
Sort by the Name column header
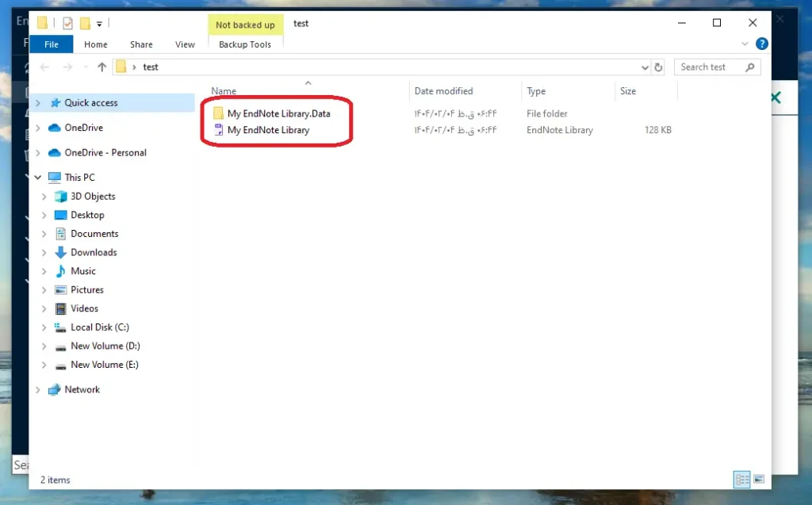tap(224, 91)
